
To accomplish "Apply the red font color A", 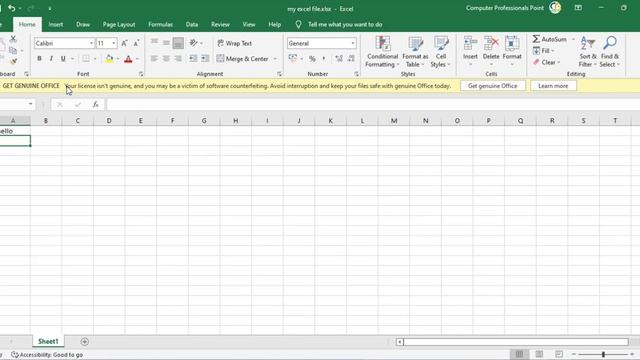I will tap(128, 59).
